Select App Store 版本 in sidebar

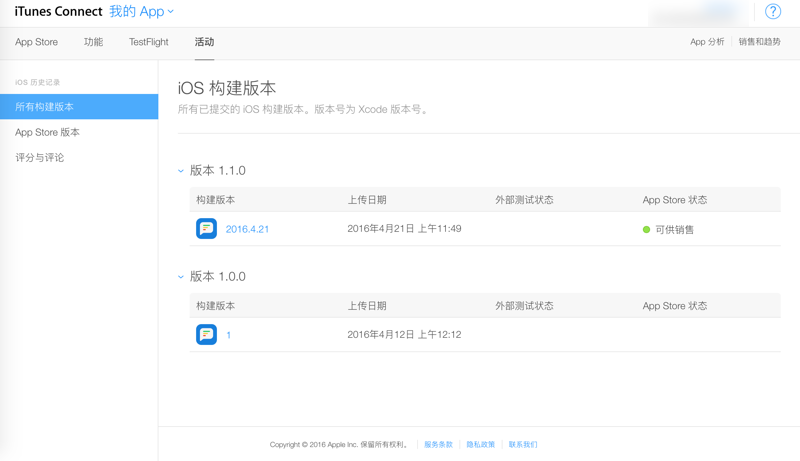pos(47,132)
